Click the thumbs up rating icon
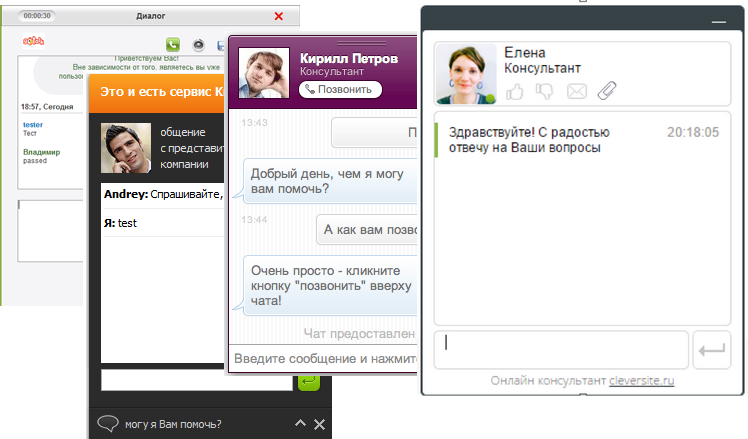The height and width of the screenshot is (439, 748). point(515,91)
